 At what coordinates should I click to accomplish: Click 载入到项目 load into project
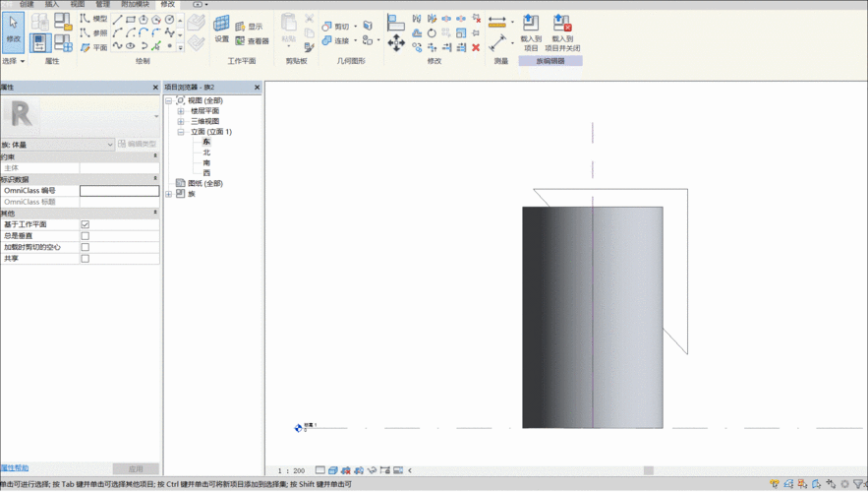point(531,33)
